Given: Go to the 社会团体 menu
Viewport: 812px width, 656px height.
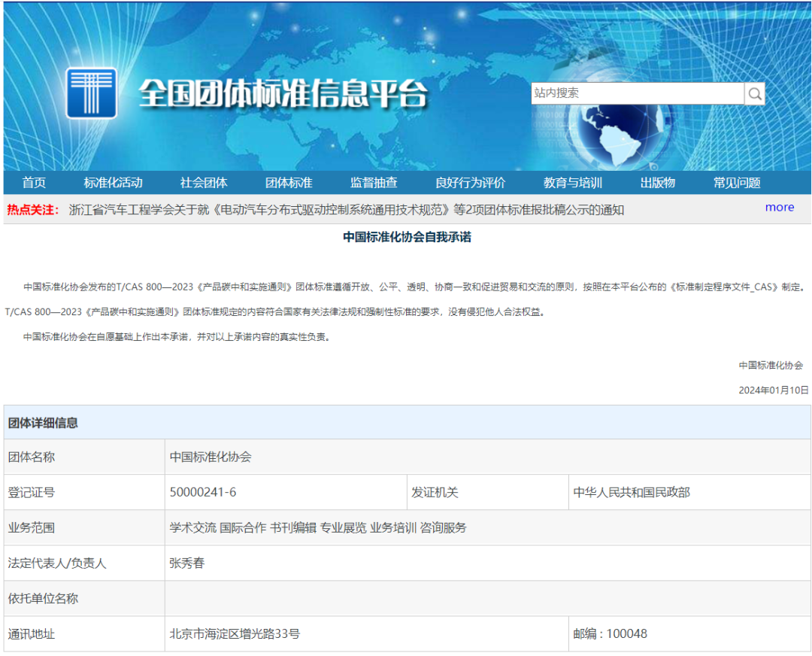Looking at the screenshot, I should pyautogui.click(x=204, y=183).
